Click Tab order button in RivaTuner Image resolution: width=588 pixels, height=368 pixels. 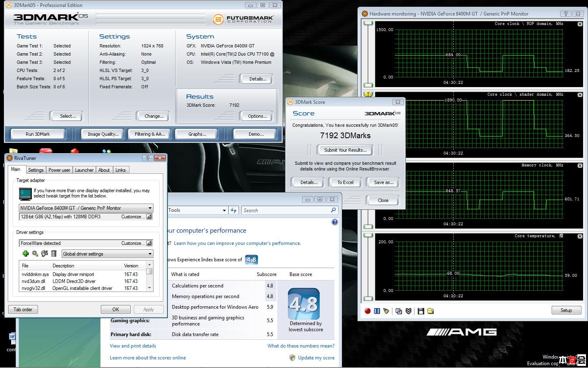coord(23,310)
